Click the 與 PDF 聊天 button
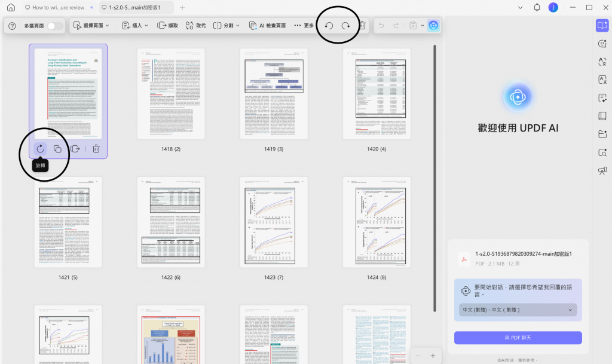612x364 pixels. point(518,338)
